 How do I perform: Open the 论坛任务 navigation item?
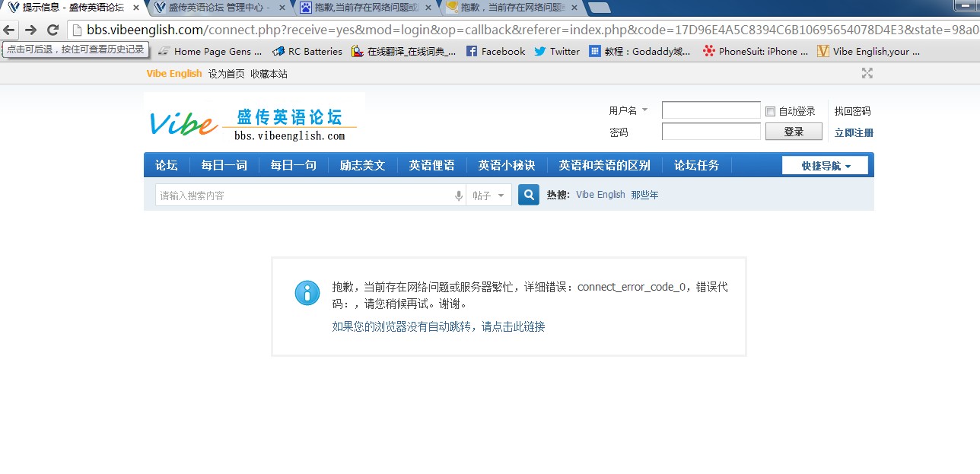tap(696, 165)
